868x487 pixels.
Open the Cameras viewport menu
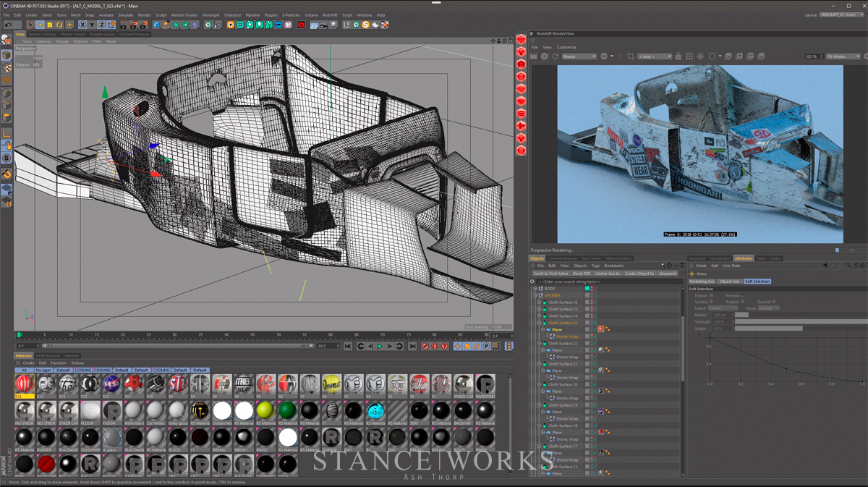click(x=43, y=41)
